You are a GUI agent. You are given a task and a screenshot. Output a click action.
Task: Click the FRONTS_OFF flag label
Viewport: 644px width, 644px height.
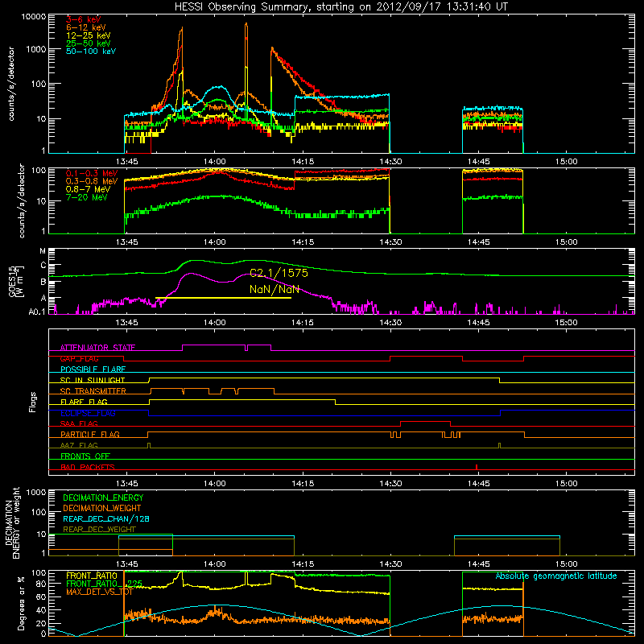(85, 456)
